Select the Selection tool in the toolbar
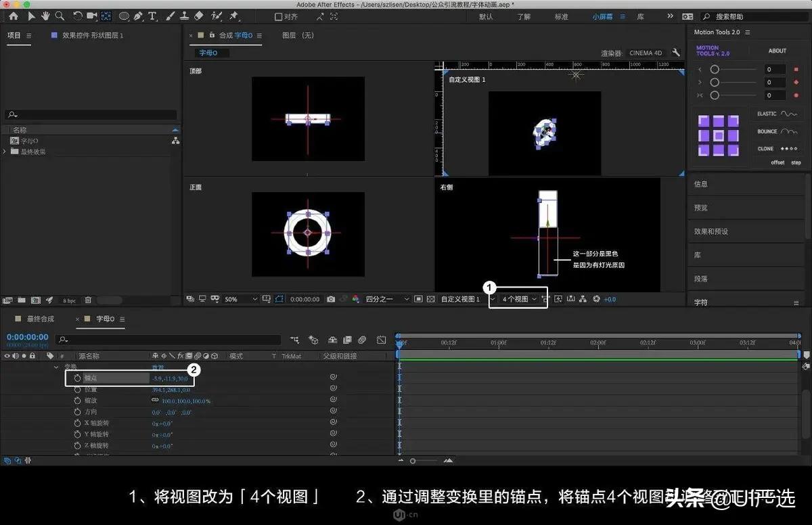This screenshot has width=812, height=525. (30, 16)
